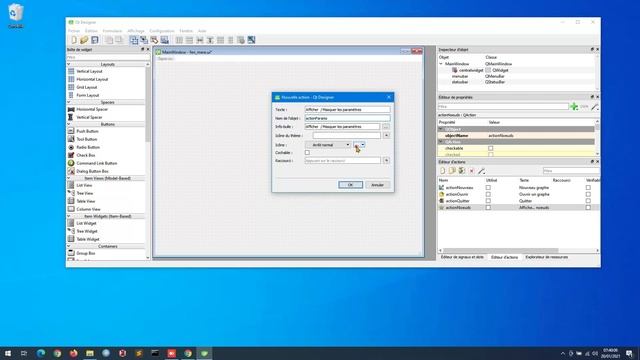Collapse the Layouts category in the widget box
Viewport: 640px width, 360px height.
click(x=69, y=64)
